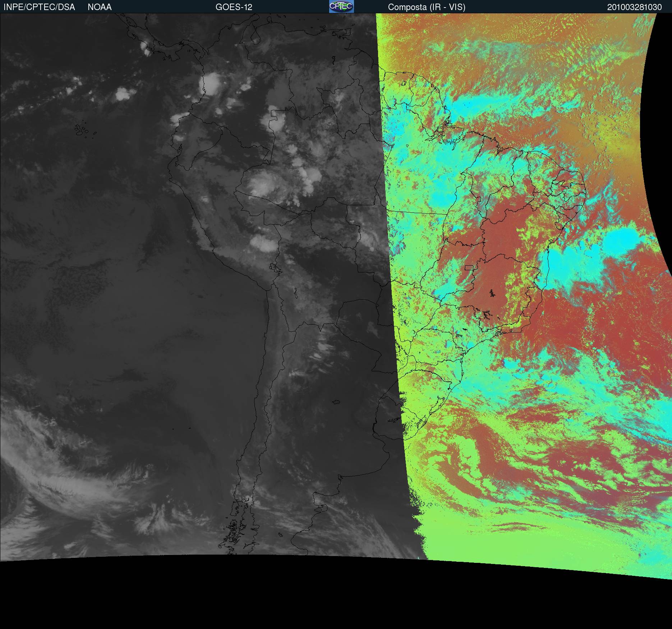This screenshot has height=629, width=672.
Task: Click the 'GOES-12' satellite label
Action: [234, 7]
